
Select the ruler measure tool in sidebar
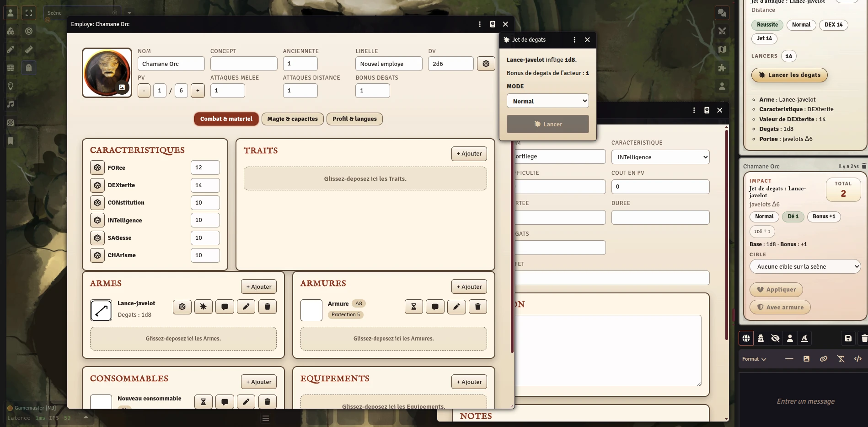[x=29, y=49]
